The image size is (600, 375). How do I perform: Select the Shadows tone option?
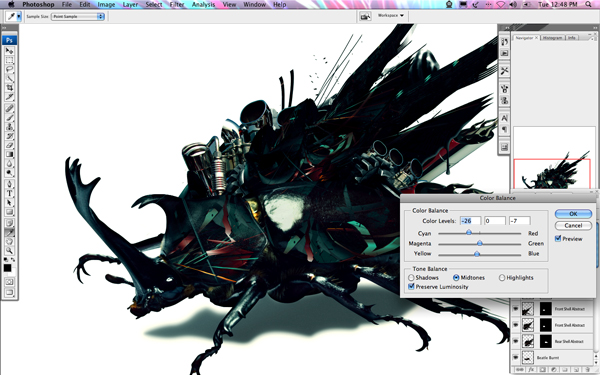[411, 278]
